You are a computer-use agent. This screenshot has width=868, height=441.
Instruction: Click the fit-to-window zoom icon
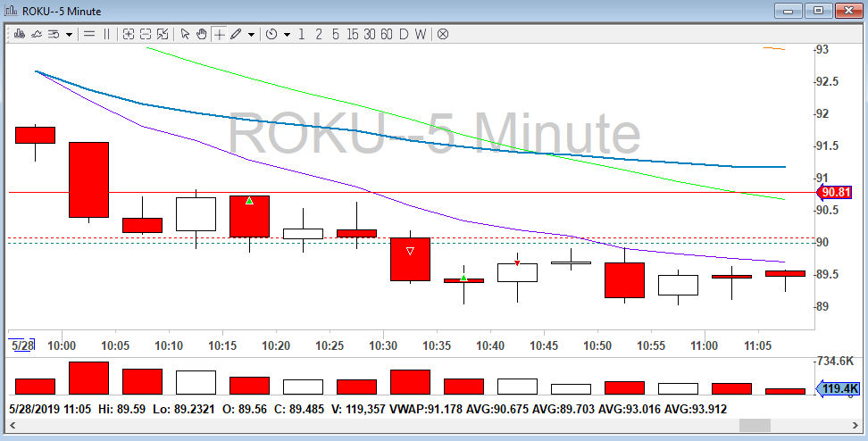[x=163, y=34]
